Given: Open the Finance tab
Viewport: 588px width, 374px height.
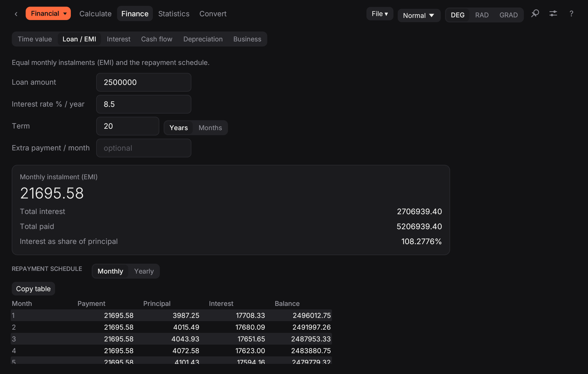Looking at the screenshot, I should pos(135,14).
